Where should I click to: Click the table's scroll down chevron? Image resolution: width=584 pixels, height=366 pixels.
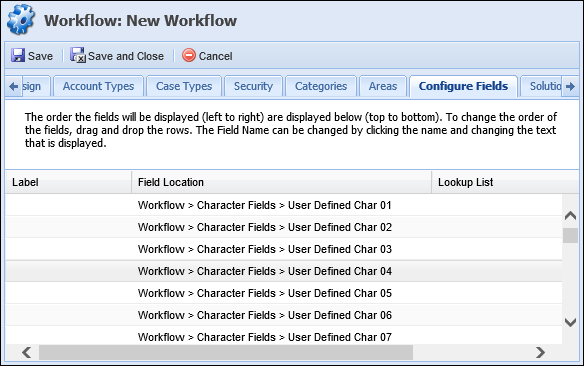[x=570, y=322]
